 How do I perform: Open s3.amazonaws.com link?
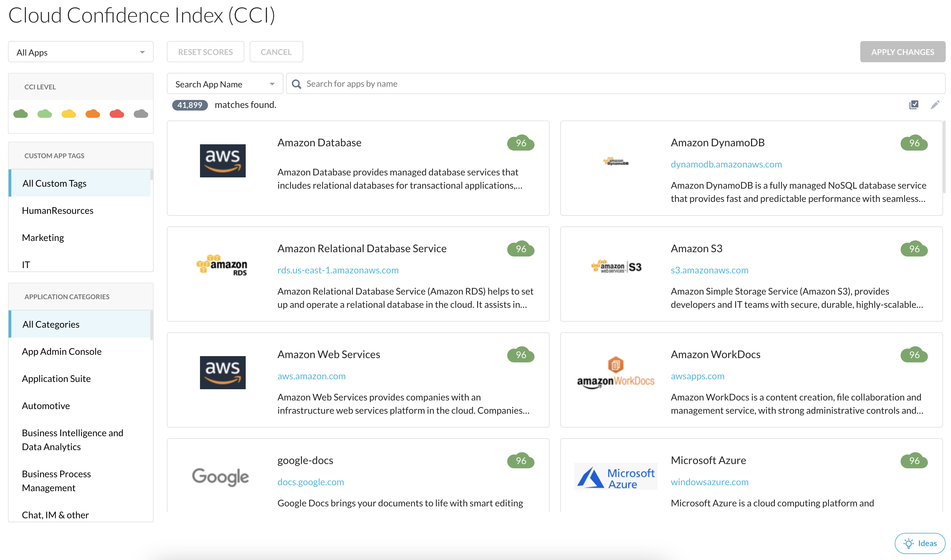(x=709, y=270)
